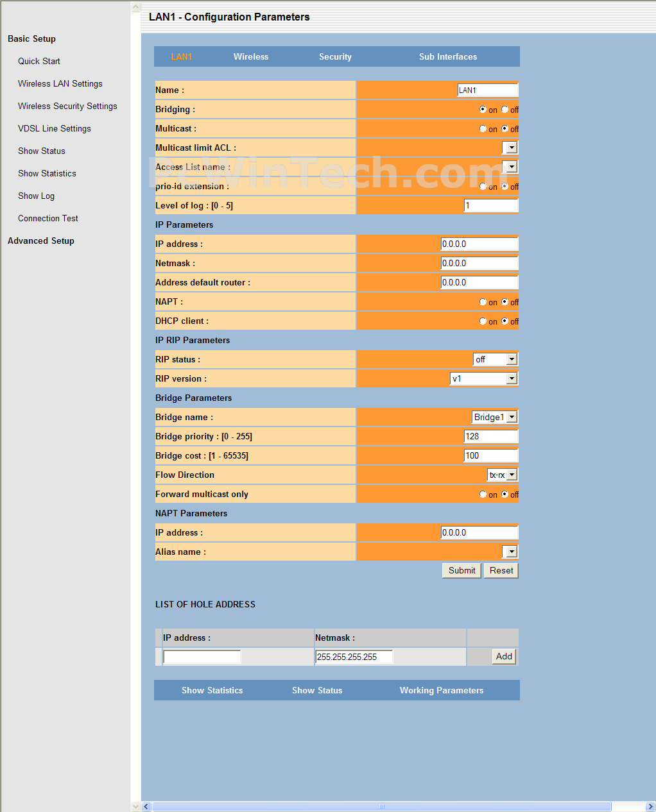Open Show Statistics in bottom bar
Viewport: 656px width, 812px height.
(x=212, y=690)
